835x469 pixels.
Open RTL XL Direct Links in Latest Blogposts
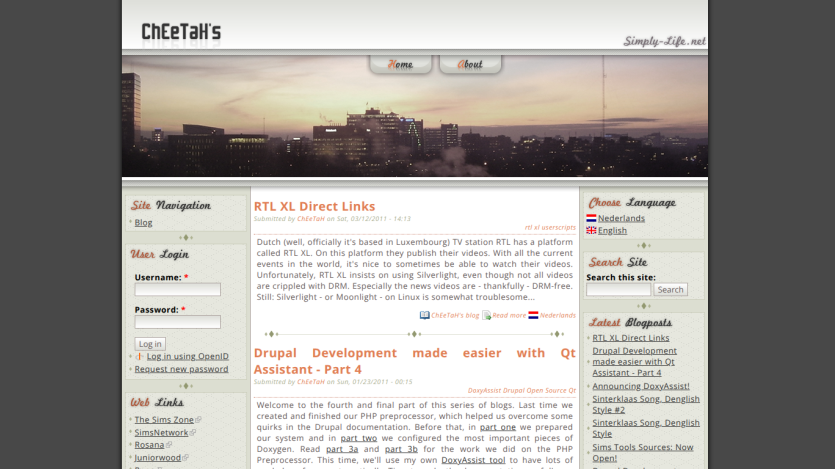point(631,338)
